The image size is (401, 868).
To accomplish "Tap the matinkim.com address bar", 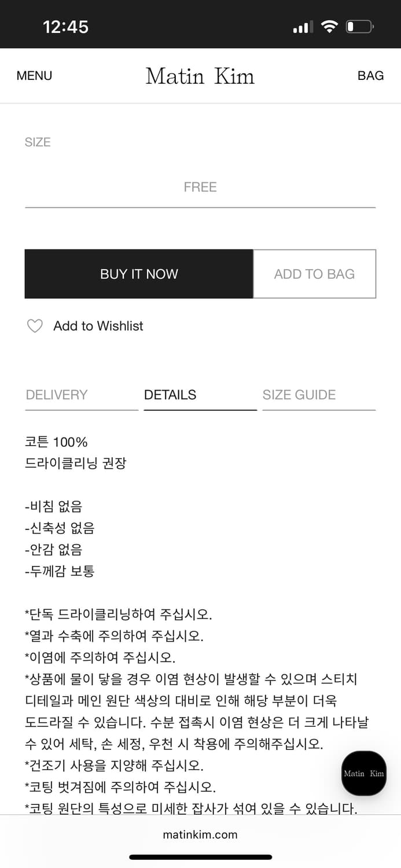I will pyautogui.click(x=200, y=834).
